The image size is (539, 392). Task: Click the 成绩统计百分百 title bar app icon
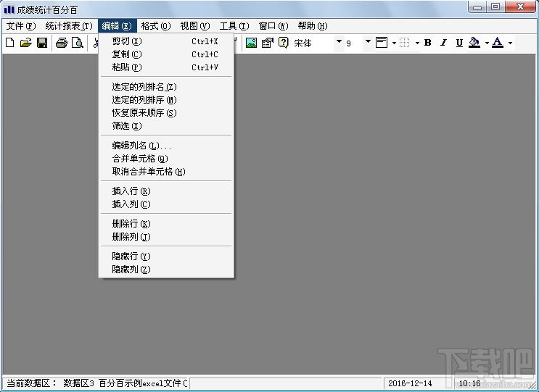(9, 9)
